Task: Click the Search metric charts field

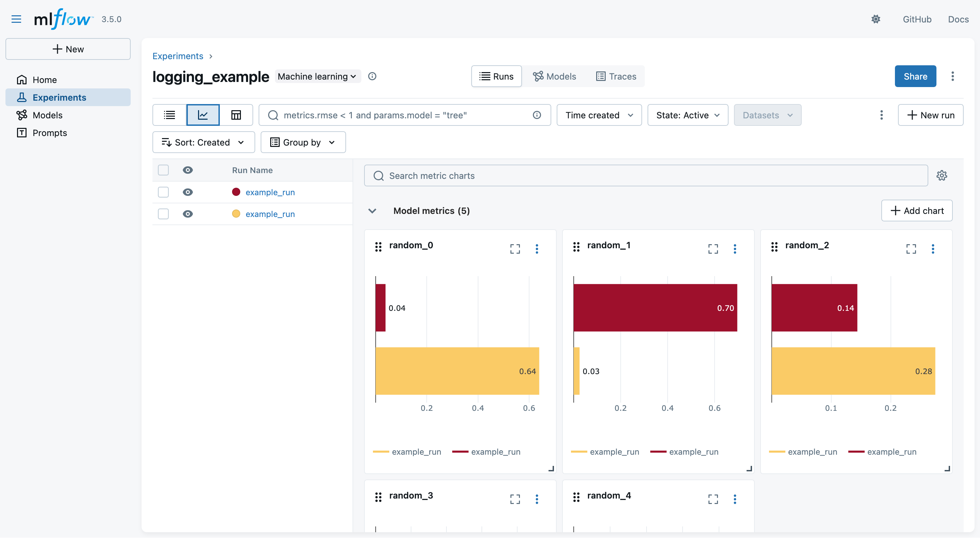Action: coord(646,176)
